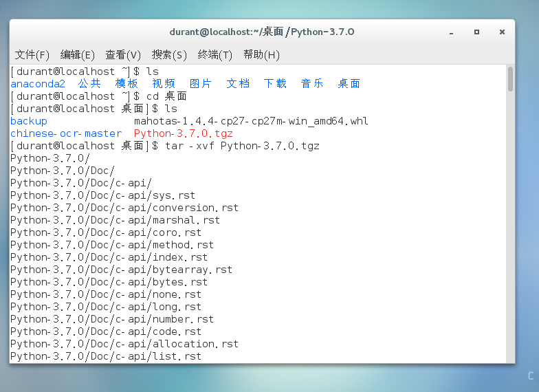539x392 pixels.
Task: Click the number.rst output line
Action: pos(112,319)
